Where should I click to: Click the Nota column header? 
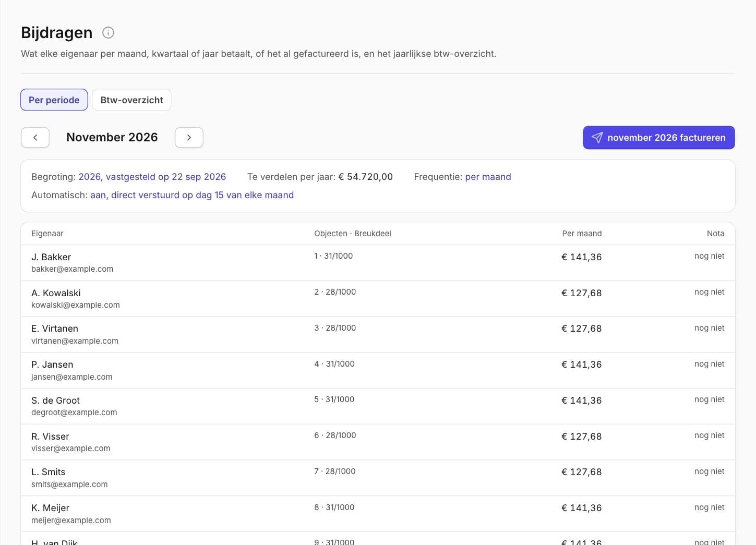(x=715, y=234)
